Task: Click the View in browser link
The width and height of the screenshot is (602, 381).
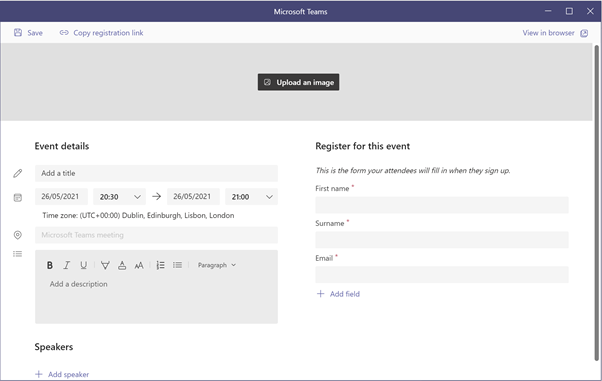Action: 548,33
